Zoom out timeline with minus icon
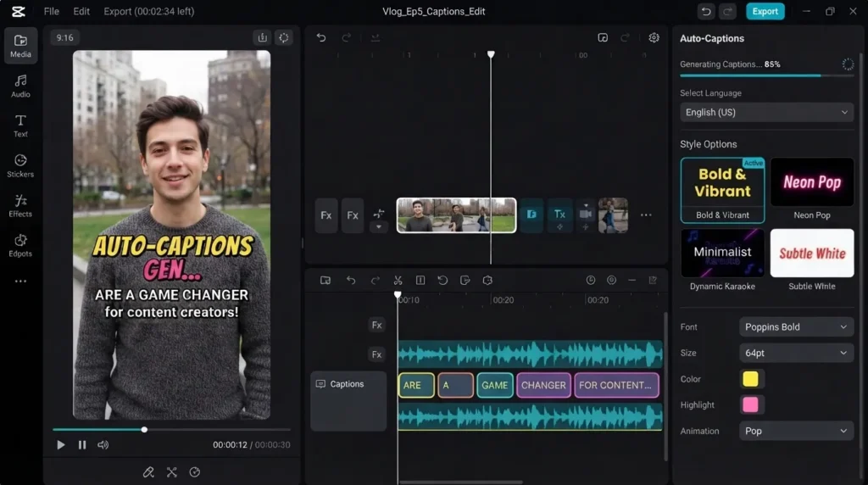This screenshot has height=485, width=868. pos(632,280)
